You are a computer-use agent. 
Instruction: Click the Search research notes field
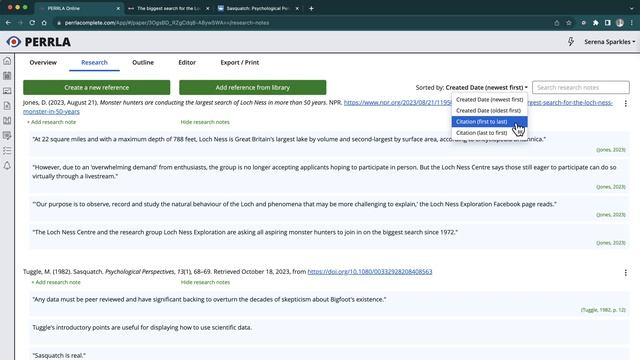[580, 87]
